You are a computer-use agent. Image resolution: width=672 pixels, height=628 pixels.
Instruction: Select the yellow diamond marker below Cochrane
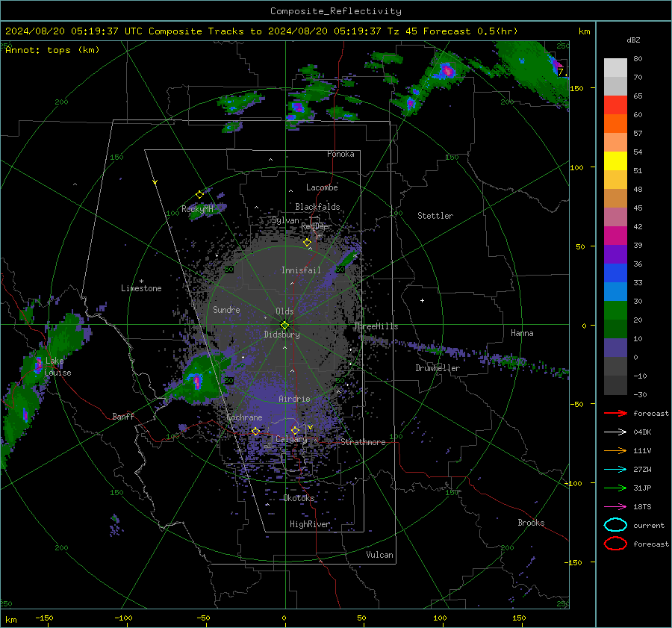(x=256, y=431)
